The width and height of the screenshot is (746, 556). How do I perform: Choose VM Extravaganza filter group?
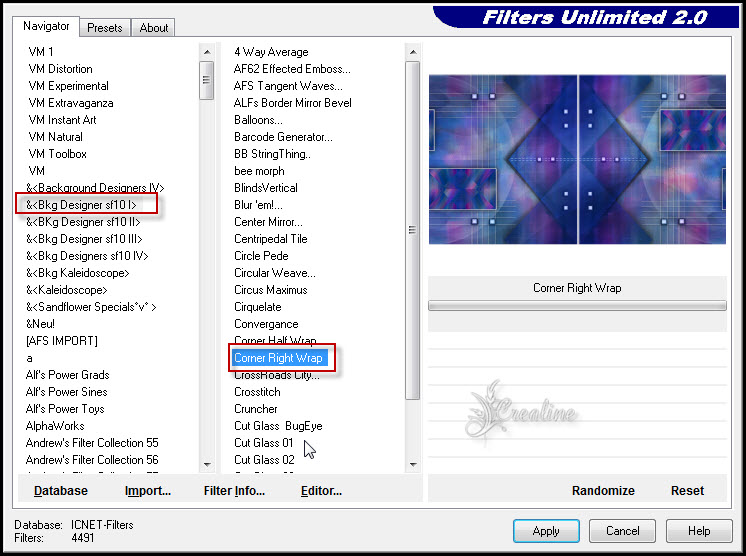[x=71, y=103]
